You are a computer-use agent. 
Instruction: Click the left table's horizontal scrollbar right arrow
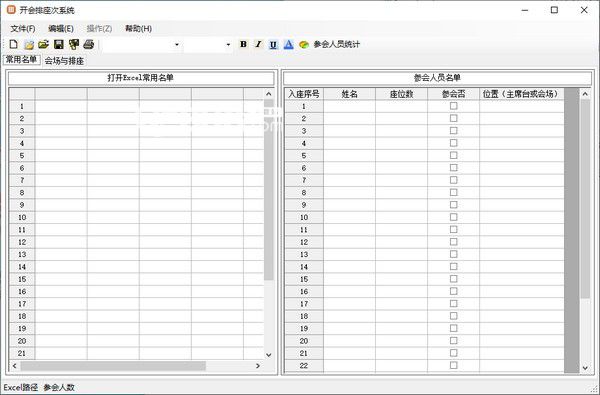click(x=258, y=366)
